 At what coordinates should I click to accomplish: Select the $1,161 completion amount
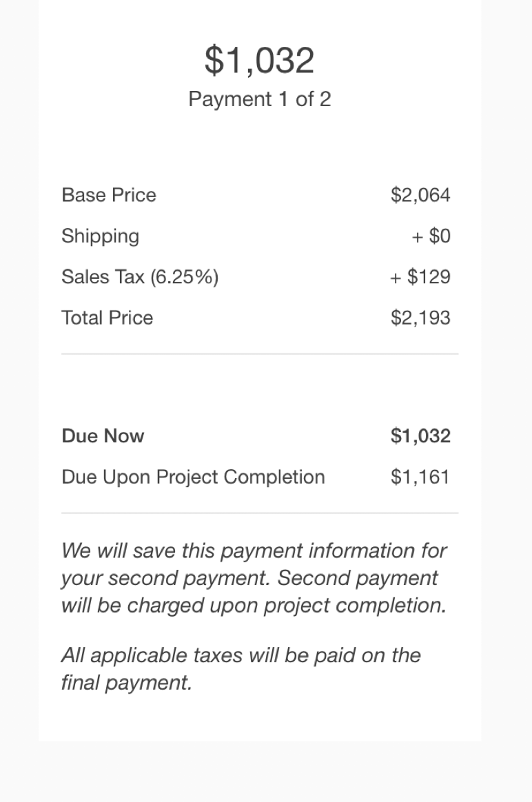click(420, 477)
